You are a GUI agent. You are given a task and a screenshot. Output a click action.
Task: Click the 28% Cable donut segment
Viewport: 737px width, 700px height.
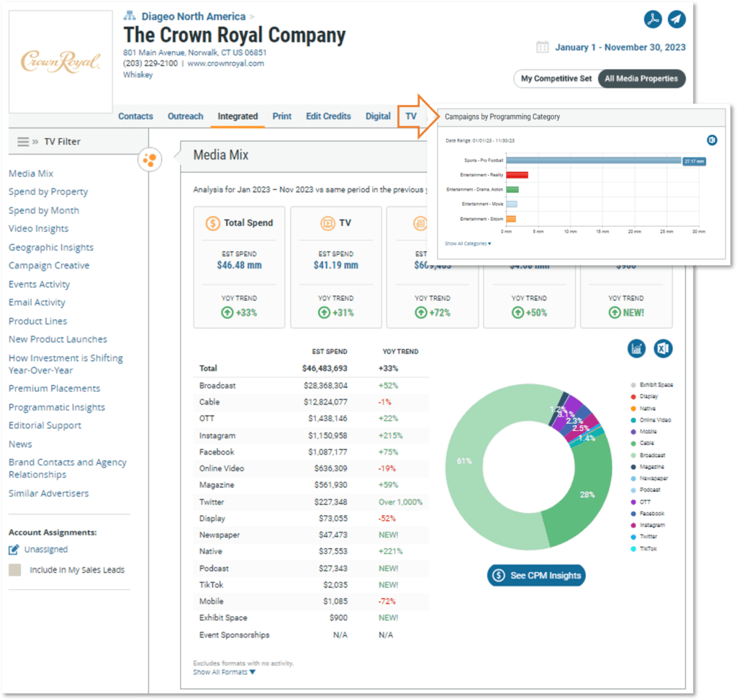[x=587, y=494]
